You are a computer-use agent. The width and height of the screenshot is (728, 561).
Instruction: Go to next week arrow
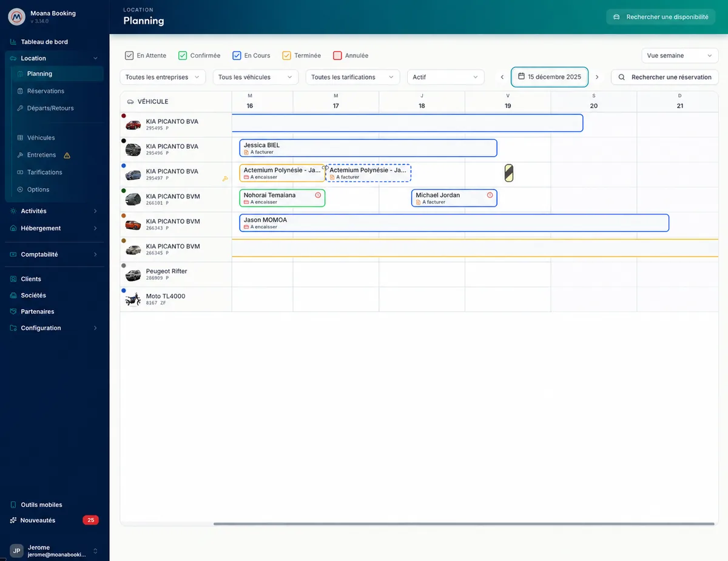coord(597,77)
